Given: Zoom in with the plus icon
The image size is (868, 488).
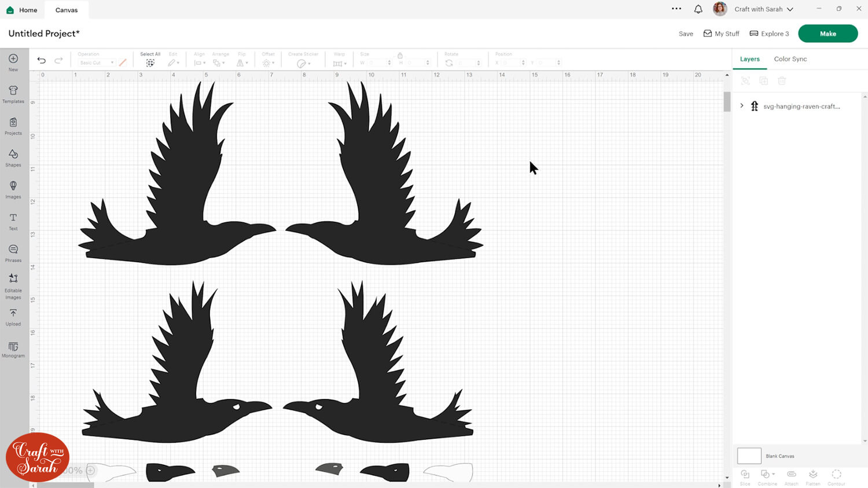Looking at the screenshot, I should pyautogui.click(x=90, y=471).
